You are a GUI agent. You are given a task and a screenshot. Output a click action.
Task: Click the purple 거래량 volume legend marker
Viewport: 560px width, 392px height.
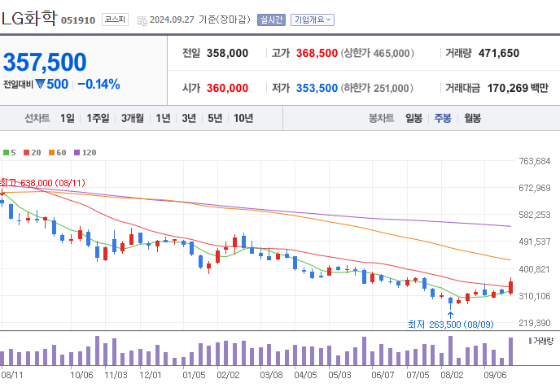(x=531, y=341)
